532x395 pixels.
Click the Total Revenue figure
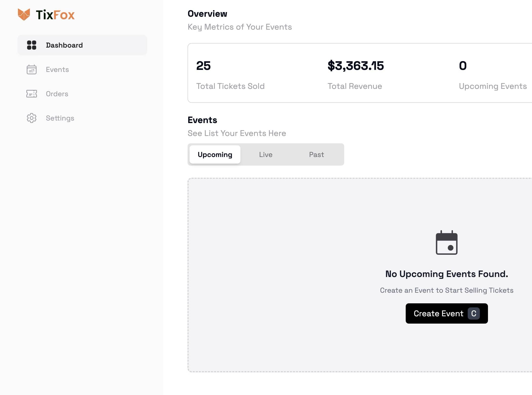[x=356, y=66]
